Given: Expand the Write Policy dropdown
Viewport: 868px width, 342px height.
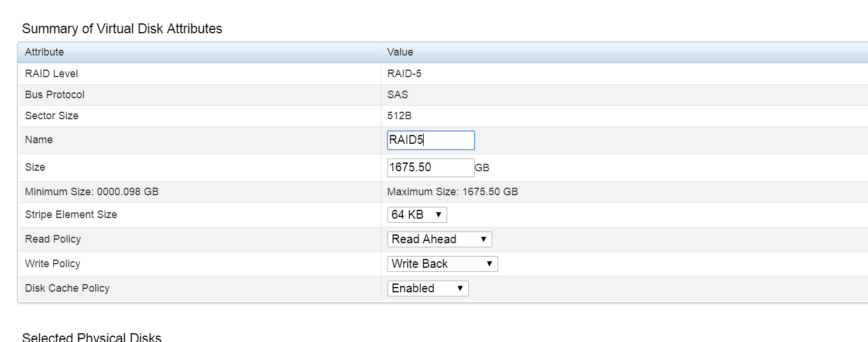Looking at the screenshot, I should 442,264.
